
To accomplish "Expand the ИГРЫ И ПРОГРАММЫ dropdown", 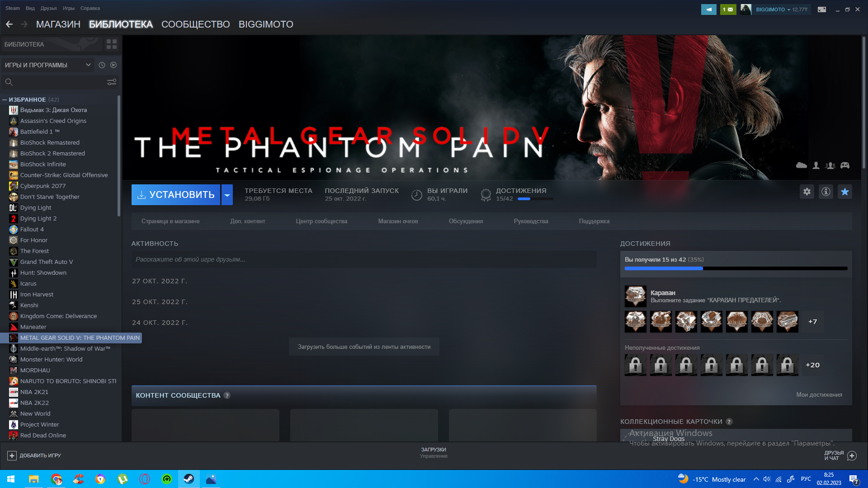I will (47, 65).
